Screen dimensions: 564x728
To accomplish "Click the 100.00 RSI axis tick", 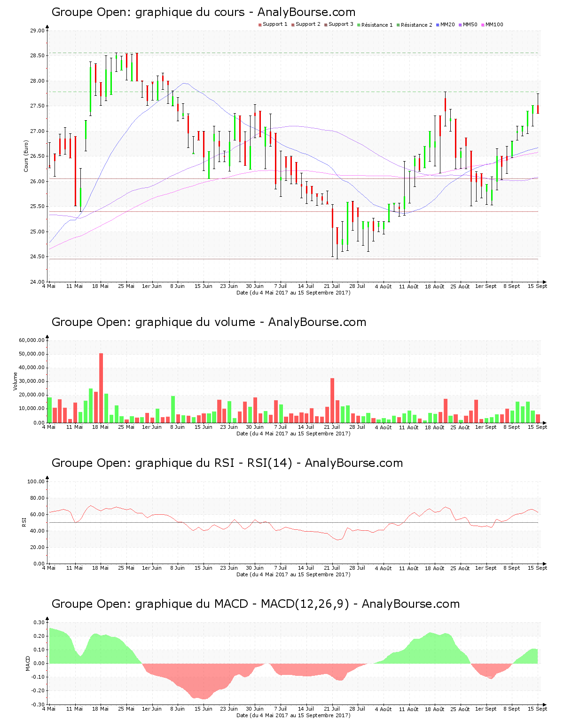I will coord(36,481).
